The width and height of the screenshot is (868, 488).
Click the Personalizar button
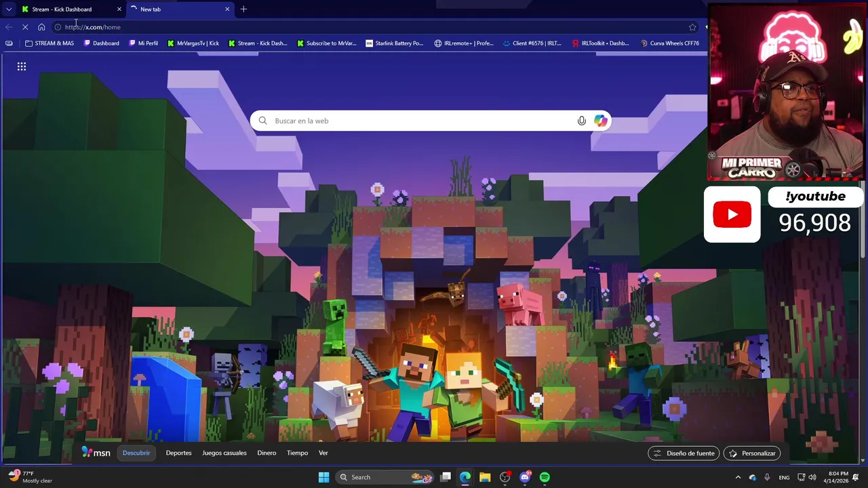(752, 453)
